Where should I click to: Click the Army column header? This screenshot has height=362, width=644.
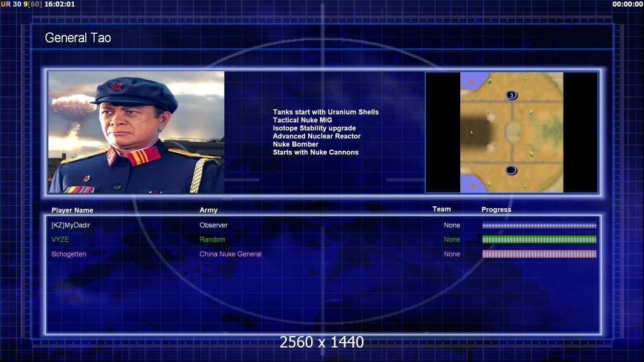[208, 210]
